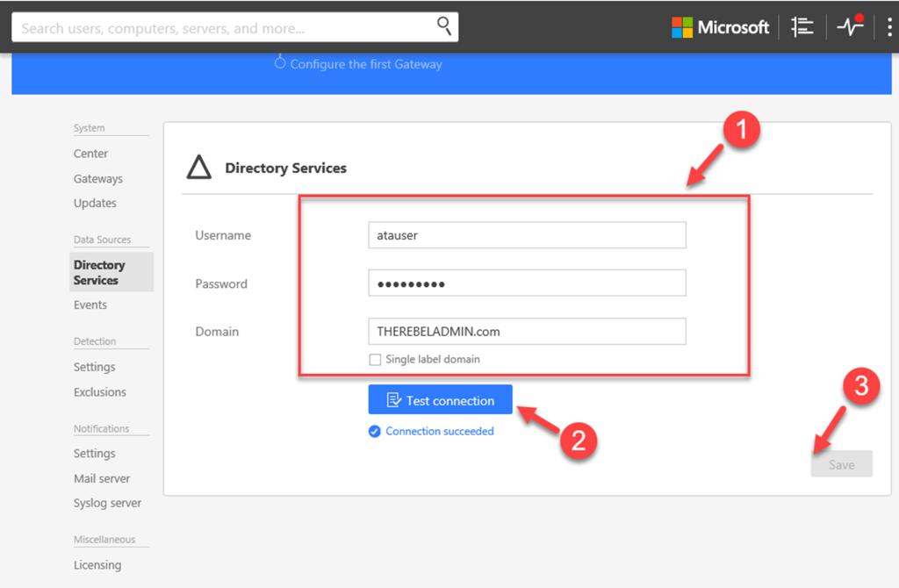Click the checkmark icon beside Connection succeeded
Image resolution: width=899 pixels, height=588 pixels.
pyautogui.click(x=375, y=431)
